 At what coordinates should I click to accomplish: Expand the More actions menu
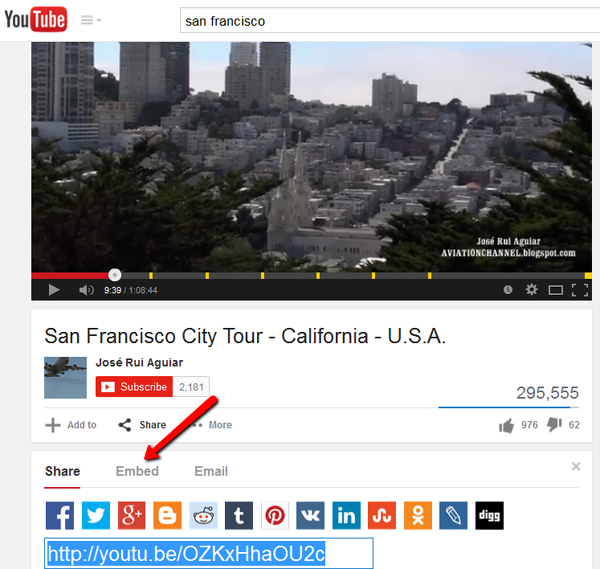(x=213, y=425)
